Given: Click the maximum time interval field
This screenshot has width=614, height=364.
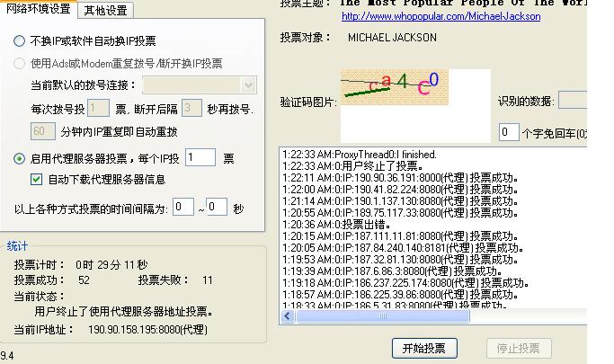Looking at the screenshot, I should coord(216,207).
